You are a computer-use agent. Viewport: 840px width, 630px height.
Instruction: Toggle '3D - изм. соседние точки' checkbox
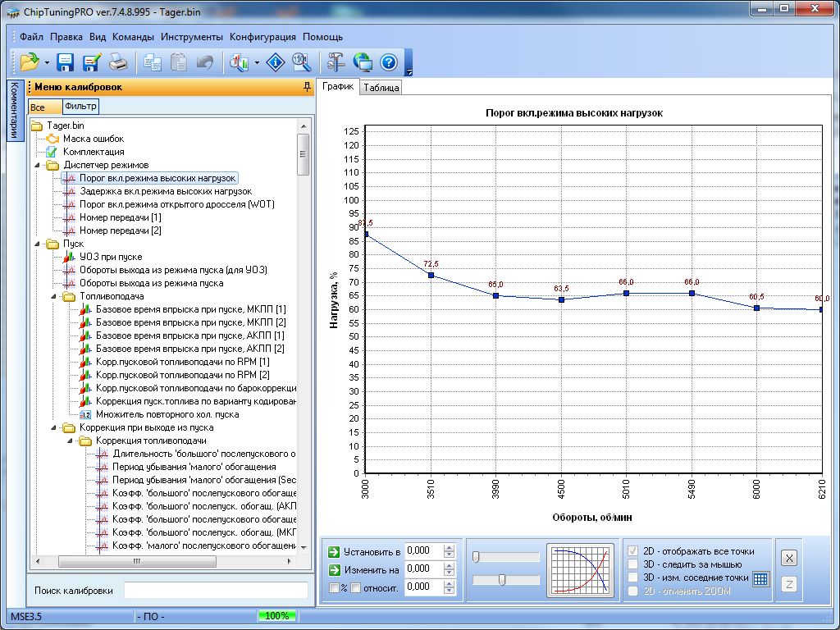click(632, 577)
